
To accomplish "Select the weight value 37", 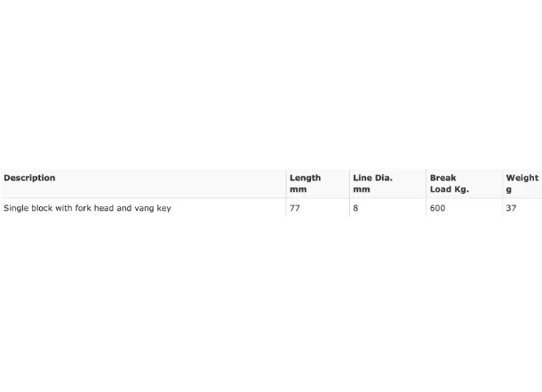I will point(511,208).
